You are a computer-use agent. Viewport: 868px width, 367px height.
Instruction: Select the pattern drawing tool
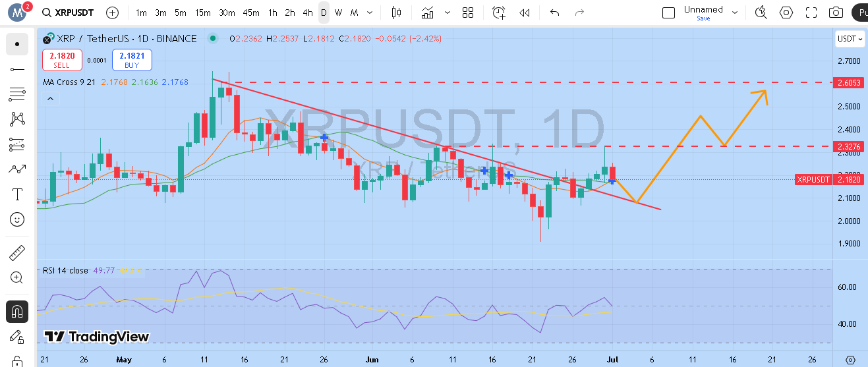[x=17, y=119]
